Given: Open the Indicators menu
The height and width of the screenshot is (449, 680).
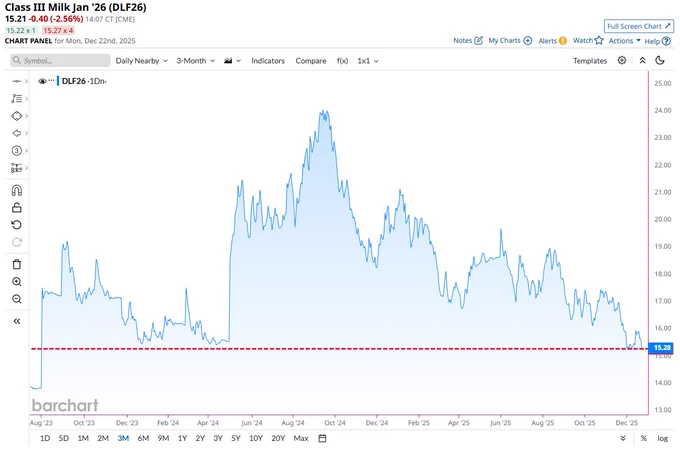Looking at the screenshot, I should [x=268, y=61].
